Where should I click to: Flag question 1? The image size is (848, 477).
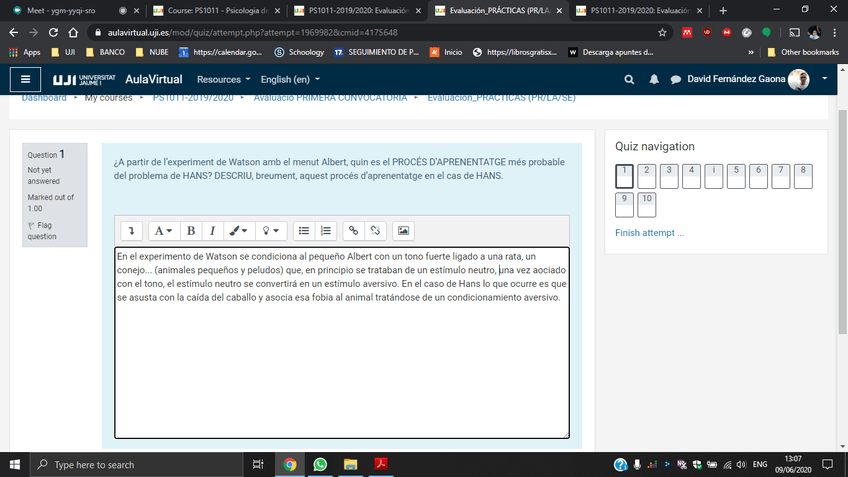[42, 231]
